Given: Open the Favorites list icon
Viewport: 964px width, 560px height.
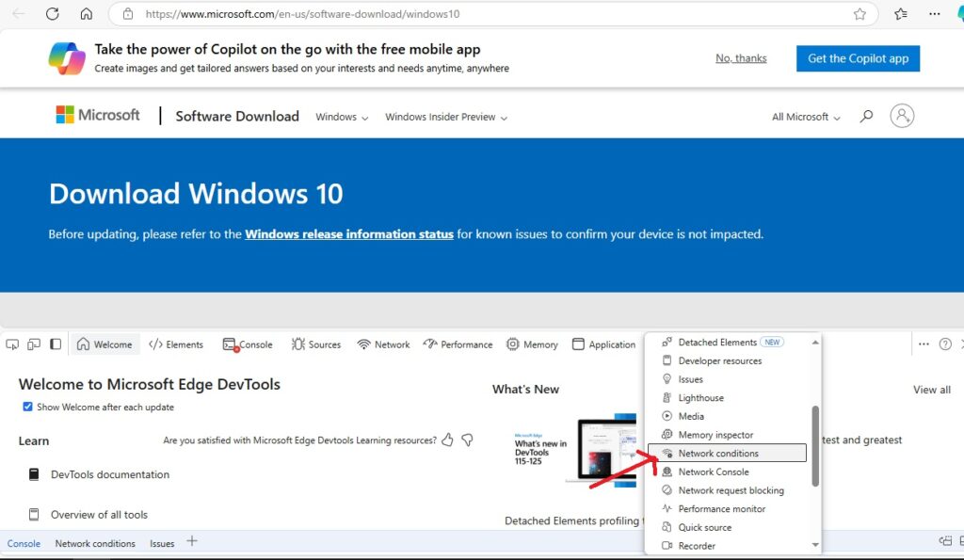Looking at the screenshot, I should coord(901,13).
